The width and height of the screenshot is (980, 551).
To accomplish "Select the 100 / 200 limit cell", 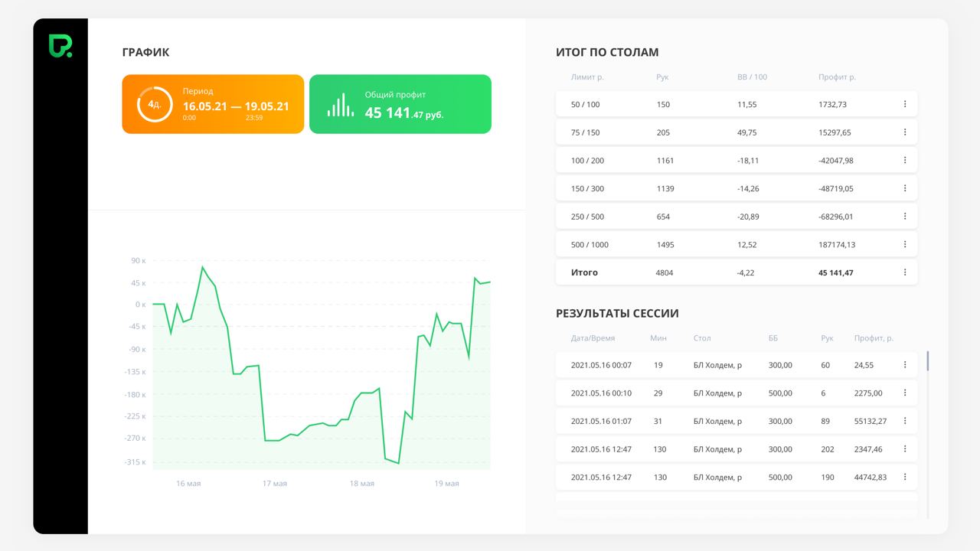I will (587, 161).
